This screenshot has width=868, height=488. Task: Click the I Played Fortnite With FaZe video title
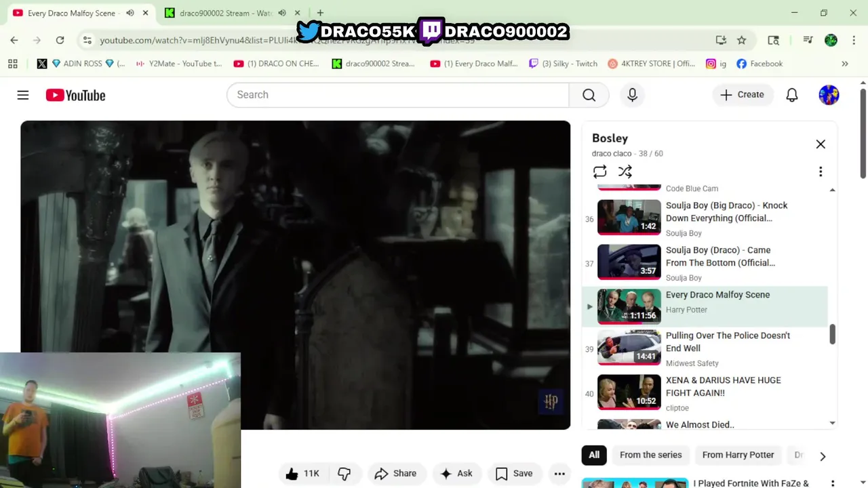751,483
